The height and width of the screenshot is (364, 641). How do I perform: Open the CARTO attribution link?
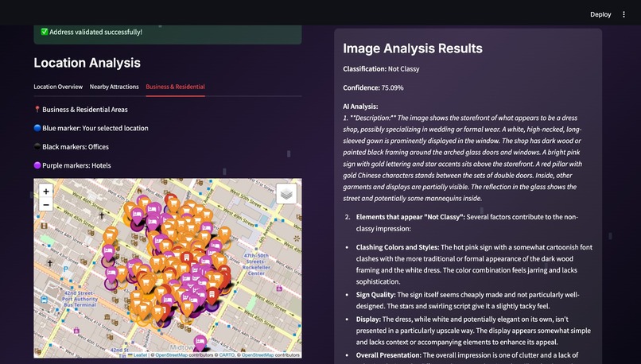click(x=227, y=355)
